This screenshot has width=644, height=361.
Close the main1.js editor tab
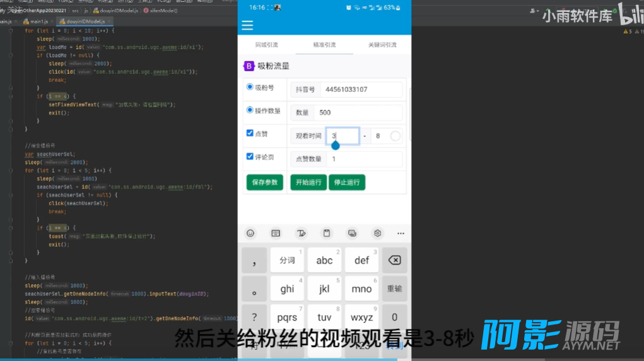click(52, 21)
